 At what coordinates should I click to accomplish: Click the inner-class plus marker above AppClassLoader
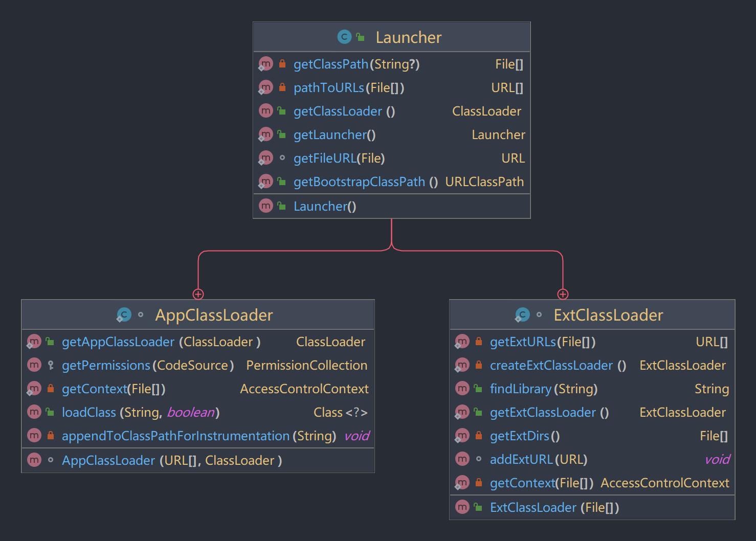click(198, 294)
